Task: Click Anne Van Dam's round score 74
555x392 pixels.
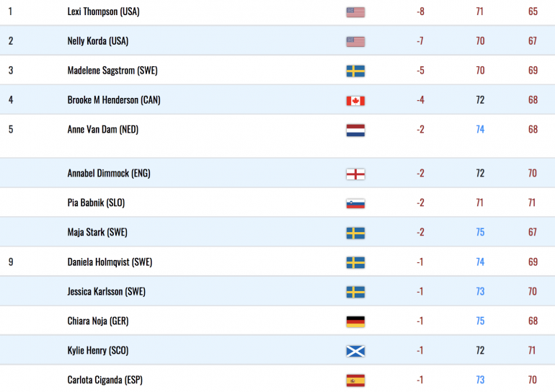Action: pyautogui.click(x=480, y=130)
